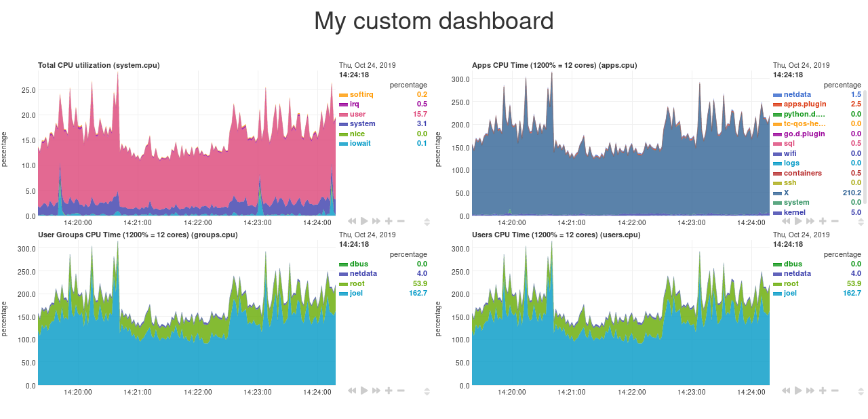This screenshot has width=868, height=419.
Task: Select go.d.plugin dimension in apps legend
Action: 804,134
